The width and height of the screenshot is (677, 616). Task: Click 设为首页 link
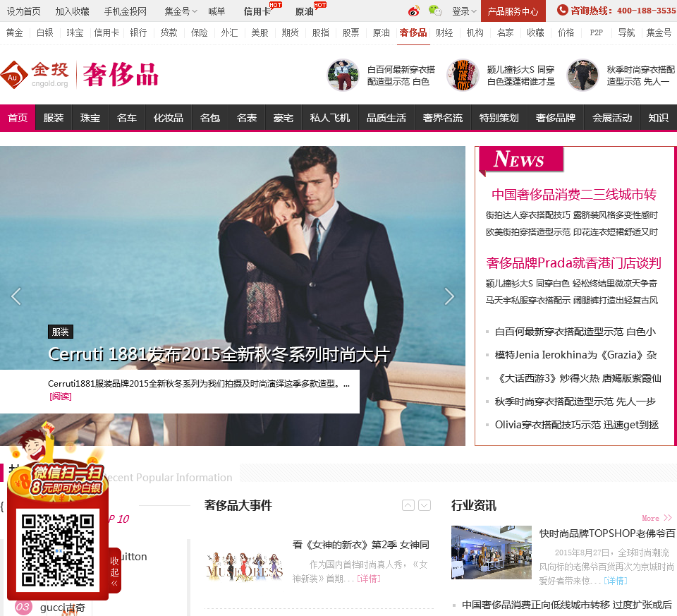tap(24, 12)
